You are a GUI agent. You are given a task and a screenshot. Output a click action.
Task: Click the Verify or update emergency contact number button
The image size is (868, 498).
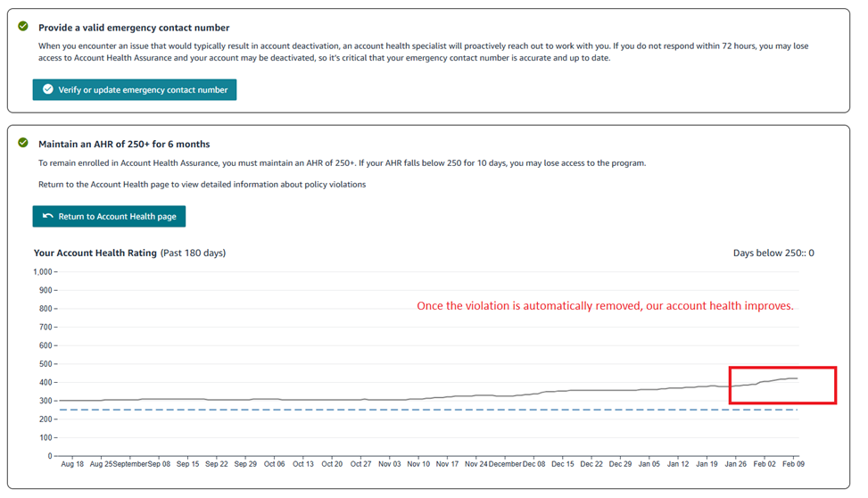tap(135, 90)
